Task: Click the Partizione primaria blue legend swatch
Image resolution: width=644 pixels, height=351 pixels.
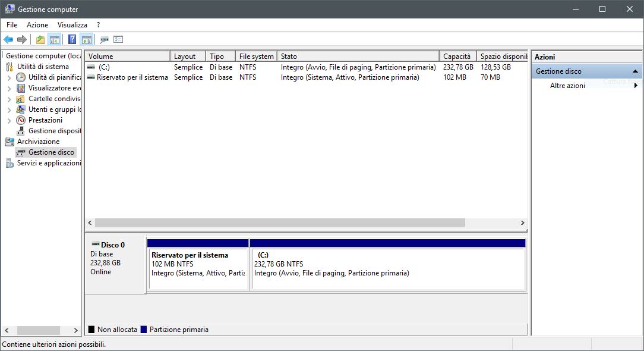Action: click(144, 330)
